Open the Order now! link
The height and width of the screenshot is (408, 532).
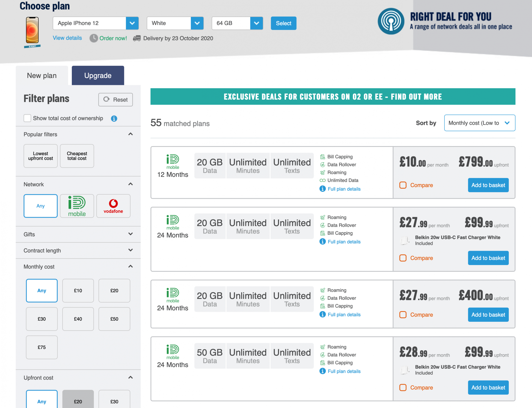pyautogui.click(x=113, y=38)
